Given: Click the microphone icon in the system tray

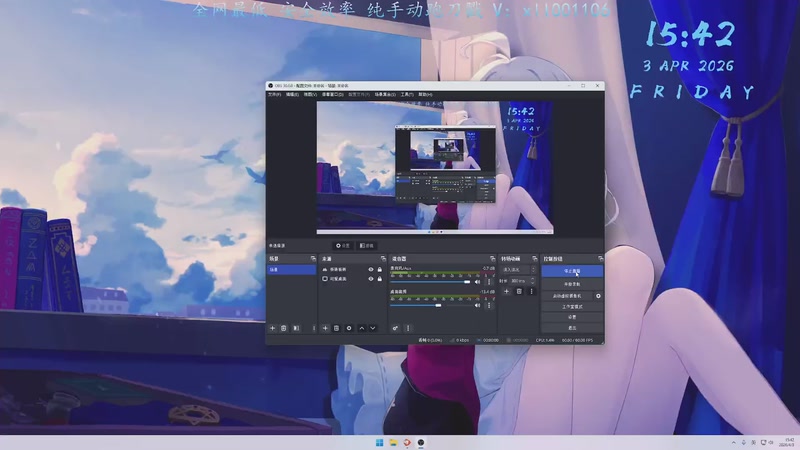Looking at the screenshot, I should (x=743, y=442).
